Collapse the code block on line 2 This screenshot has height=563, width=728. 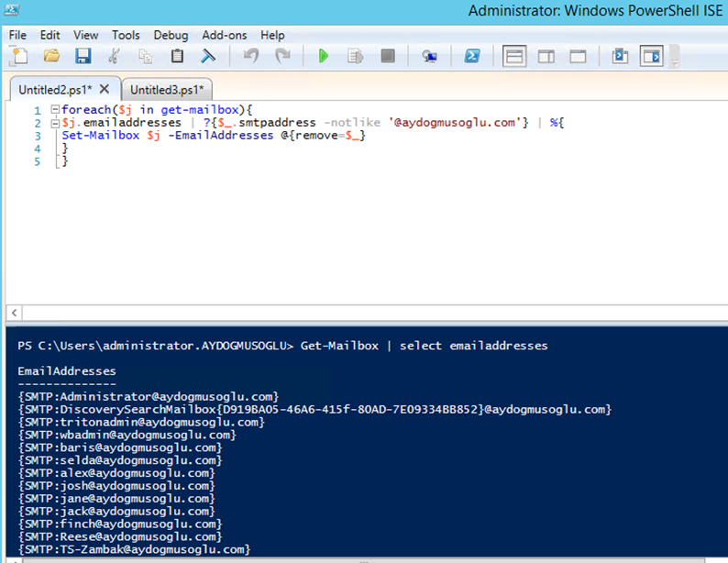[55, 123]
